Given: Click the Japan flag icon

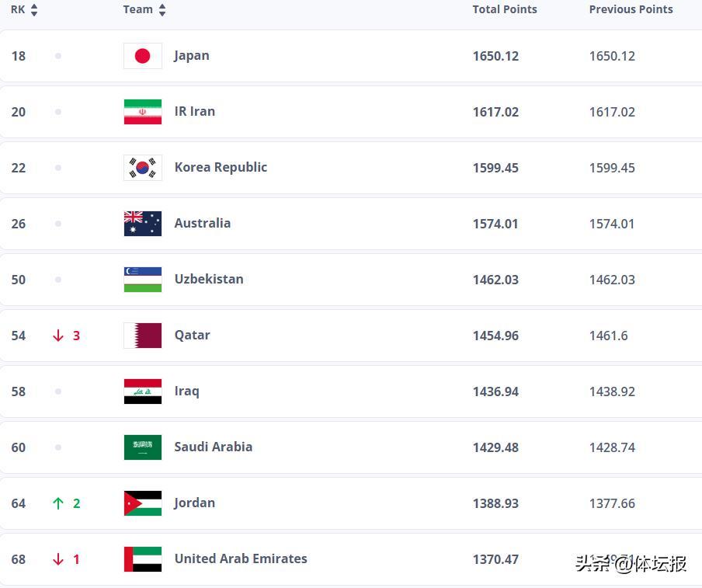Looking at the screenshot, I should (143, 56).
